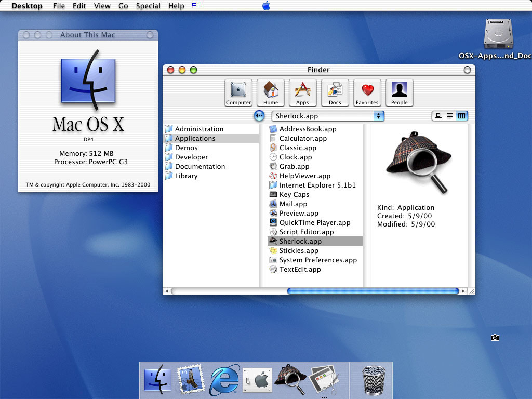Click the blue back arrow button
This screenshot has height=399, width=532.
coord(259,116)
